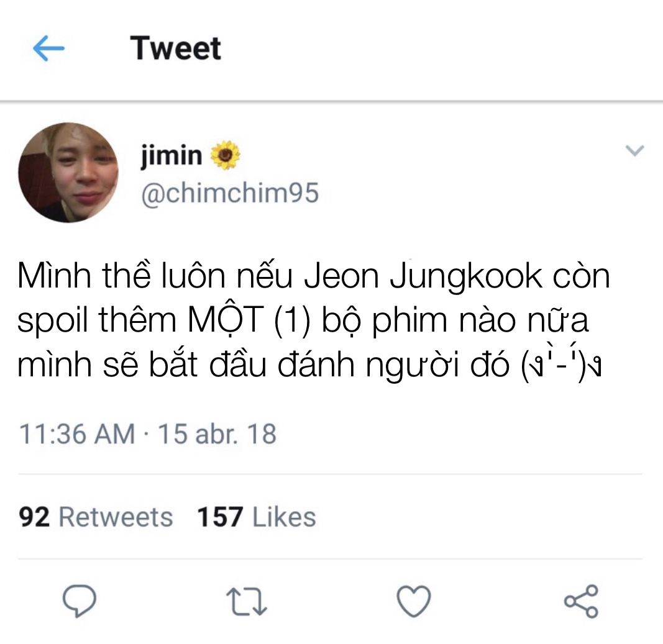
Task: Tap the 157 like count number
Action: (x=220, y=517)
